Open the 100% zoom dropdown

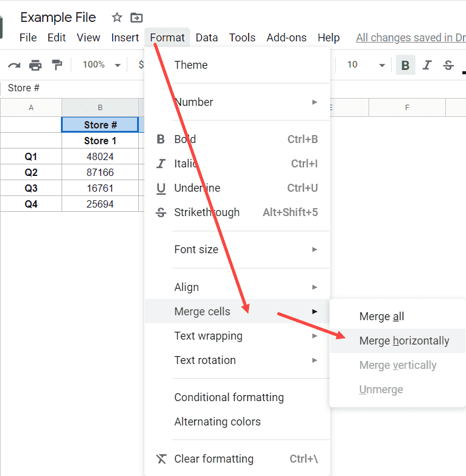pos(102,65)
